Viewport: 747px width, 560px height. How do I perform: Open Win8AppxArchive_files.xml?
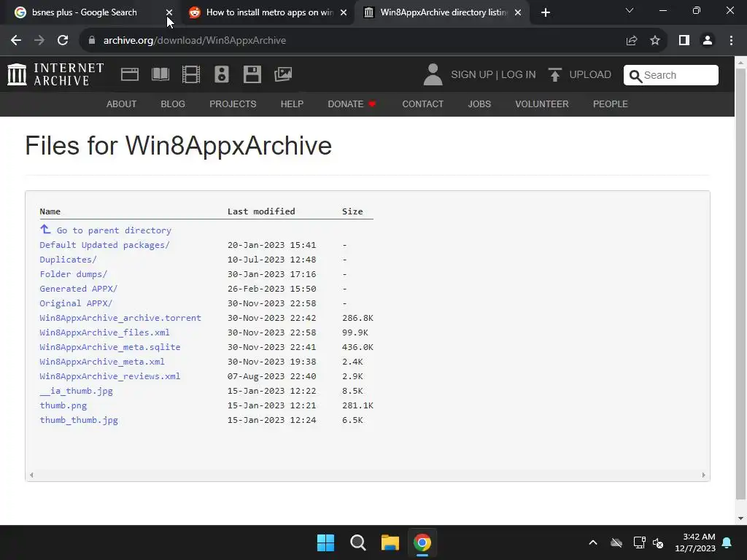tap(104, 332)
